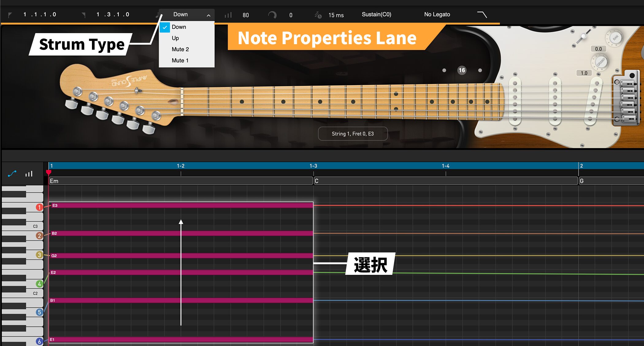This screenshot has height=346, width=644.
Task: Open the No Legato mode selector
Action: pyautogui.click(x=437, y=14)
